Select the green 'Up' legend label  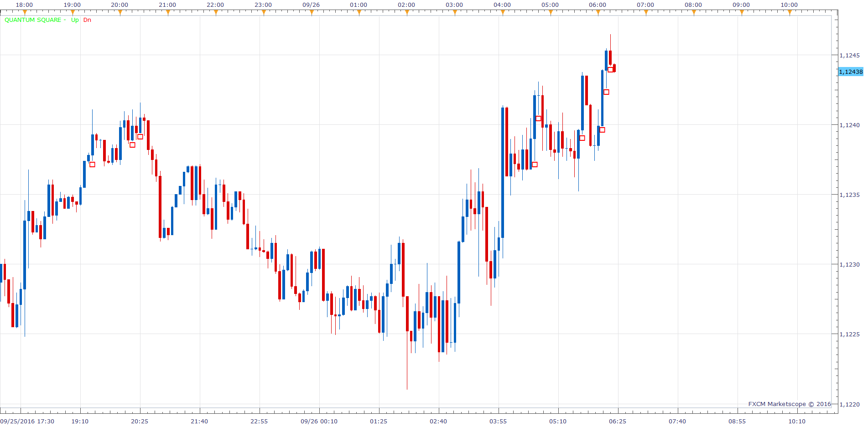[75, 20]
